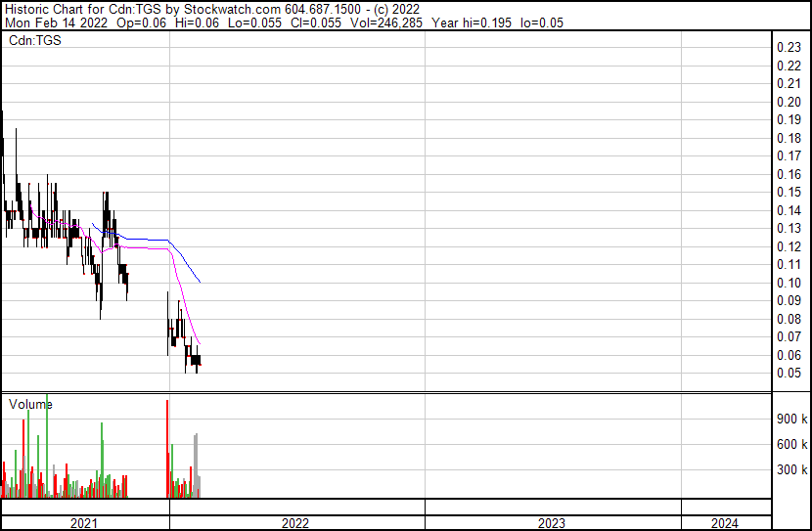Click the Cdn:TGS symbol label in chart
812x531 pixels.
(32, 40)
